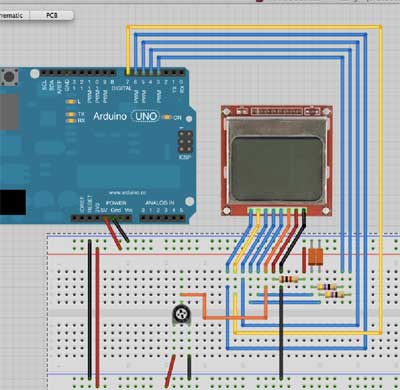Select the lower resistor of the right pair

[334, 294]
